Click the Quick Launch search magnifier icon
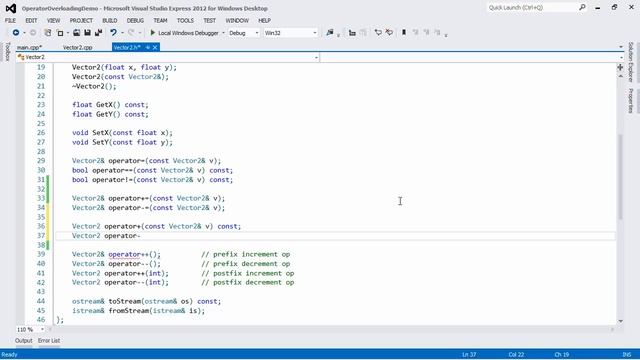The image size is (640, 360). [582, 7]
